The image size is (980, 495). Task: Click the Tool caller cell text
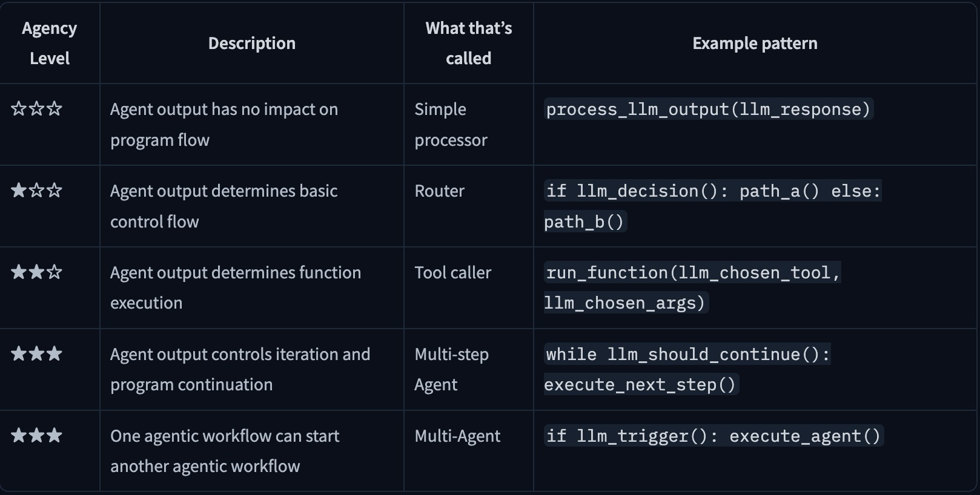(452, 273)
